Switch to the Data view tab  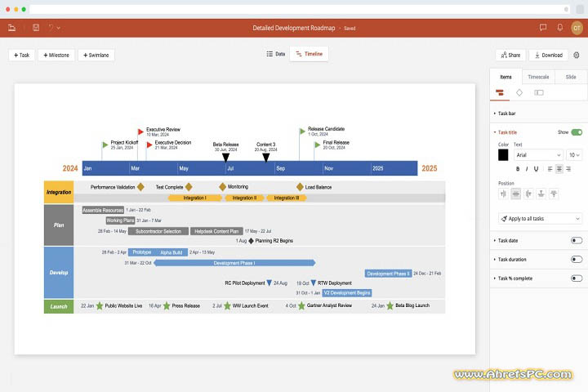276,54
